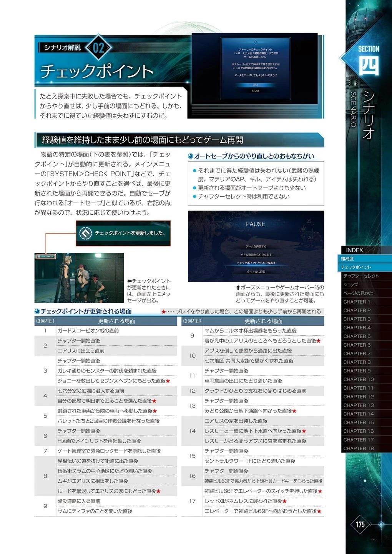Click the checkpoint icon in notification banner
The width and height of the screenshot is (392, 554).
click(x=85, y=233)
